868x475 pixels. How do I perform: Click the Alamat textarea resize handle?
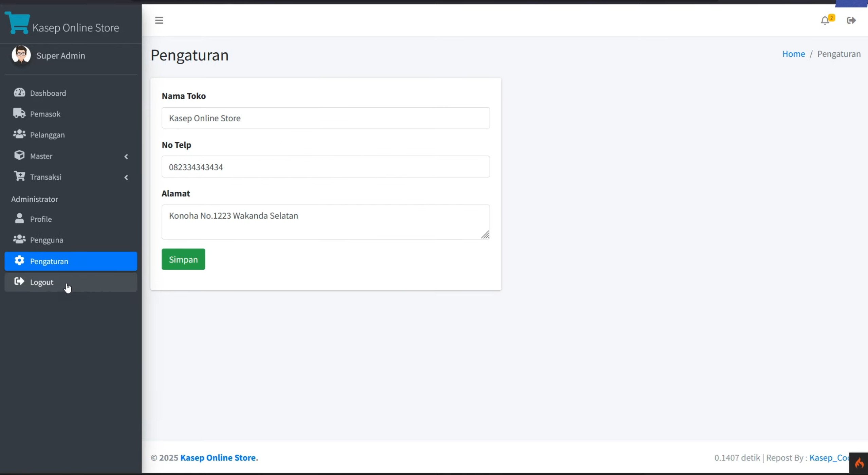[x=485, y=235]
